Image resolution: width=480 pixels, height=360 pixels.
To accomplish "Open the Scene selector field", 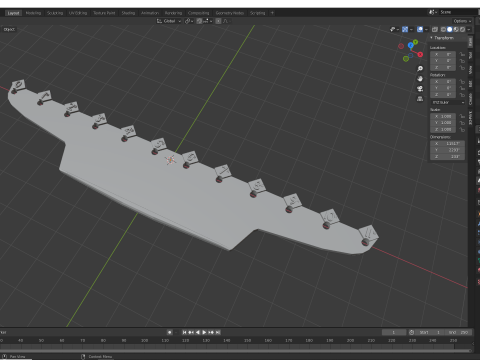I will point(457,12).
